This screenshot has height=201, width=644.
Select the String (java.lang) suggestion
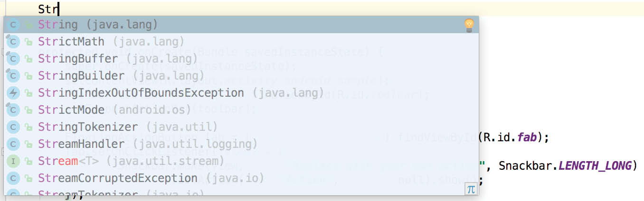tap(98, 25)
